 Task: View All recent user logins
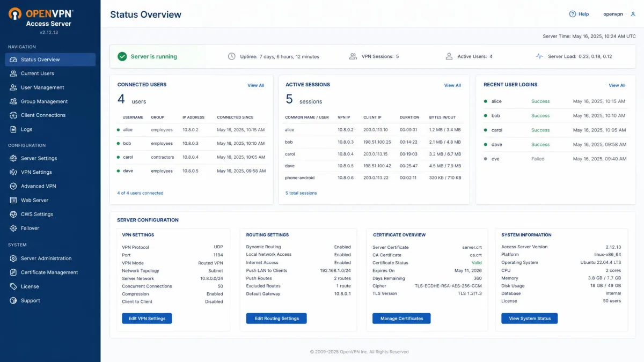click(x=617, y=85)
